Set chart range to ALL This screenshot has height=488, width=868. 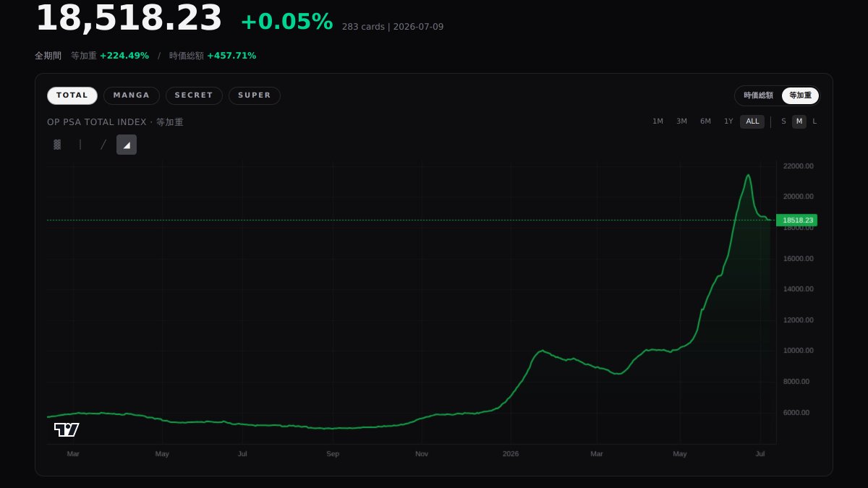coord(752,121)
